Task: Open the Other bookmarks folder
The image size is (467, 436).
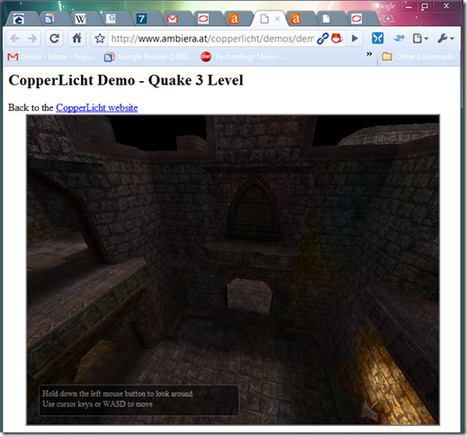Action: pos(418,57)
